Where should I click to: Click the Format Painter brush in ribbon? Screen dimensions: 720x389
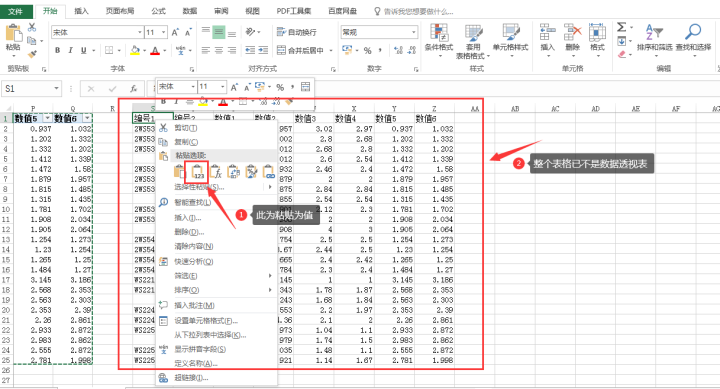32,54
